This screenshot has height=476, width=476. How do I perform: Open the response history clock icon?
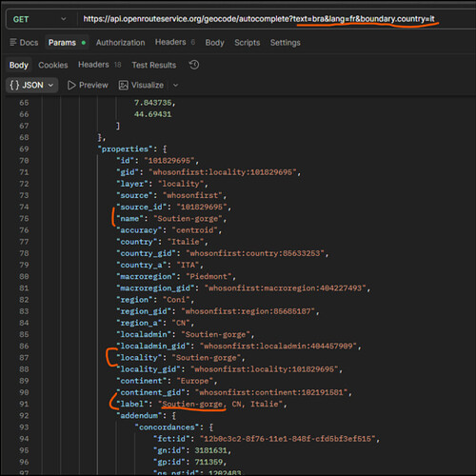[x=194, y=65]
